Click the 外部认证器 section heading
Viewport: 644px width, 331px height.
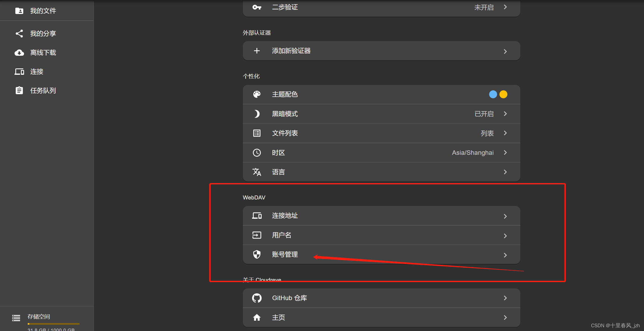point(257,33)
